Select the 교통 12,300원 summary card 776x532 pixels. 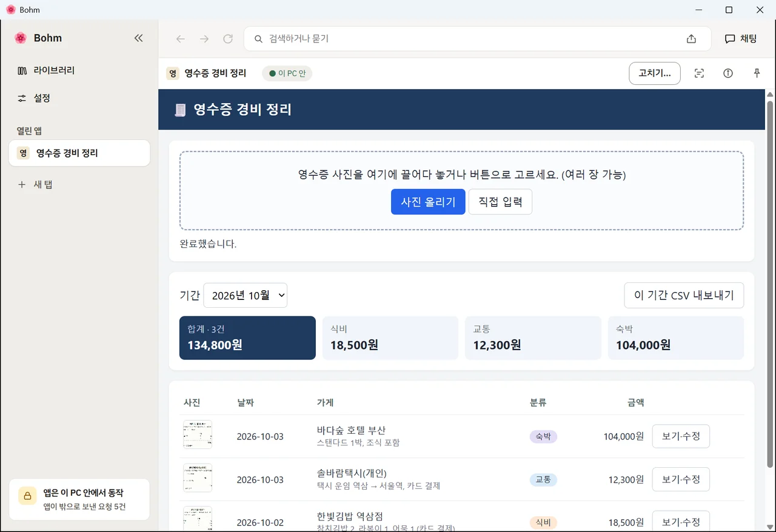533,338
